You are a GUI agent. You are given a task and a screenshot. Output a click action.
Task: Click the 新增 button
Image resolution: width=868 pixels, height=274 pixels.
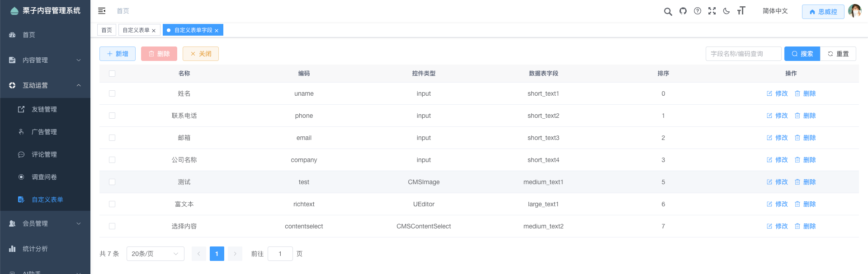click(118, 54)
